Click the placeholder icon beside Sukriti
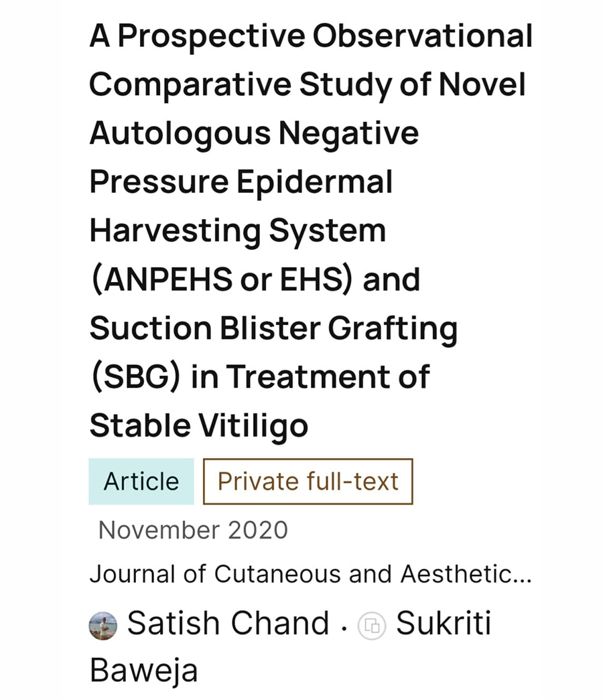The height and width of the screenshot is (700, 605). tap(372, 626)
